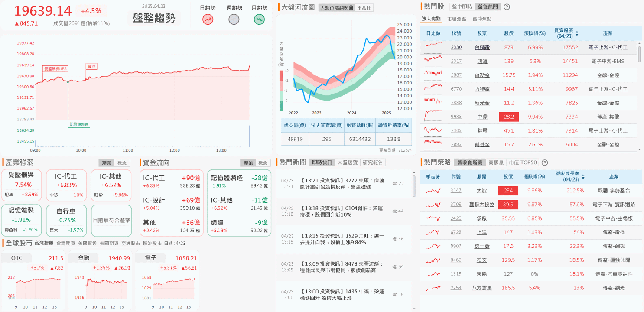Click the 日趨勢 up-trend circle icon
This screenshot has height=312, width=644.
pyautogui.click(x=208, y=19)
